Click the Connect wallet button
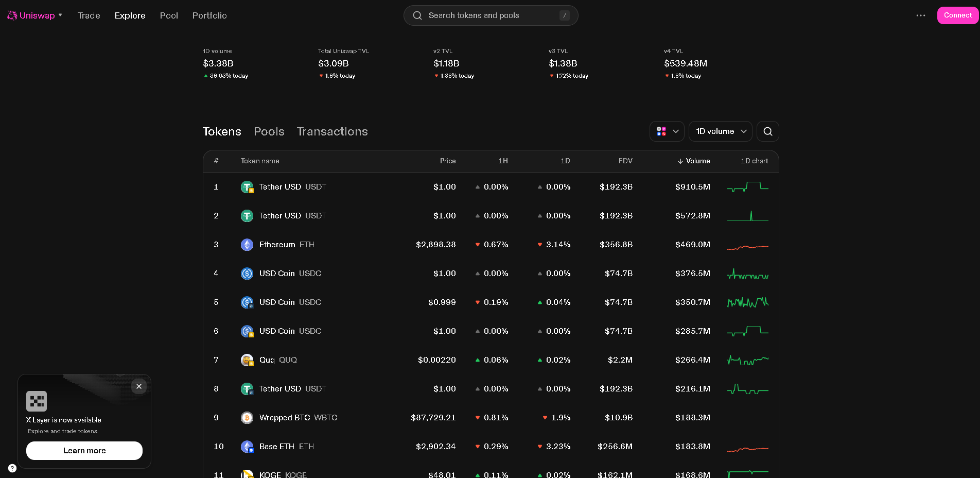 point(957,15)
